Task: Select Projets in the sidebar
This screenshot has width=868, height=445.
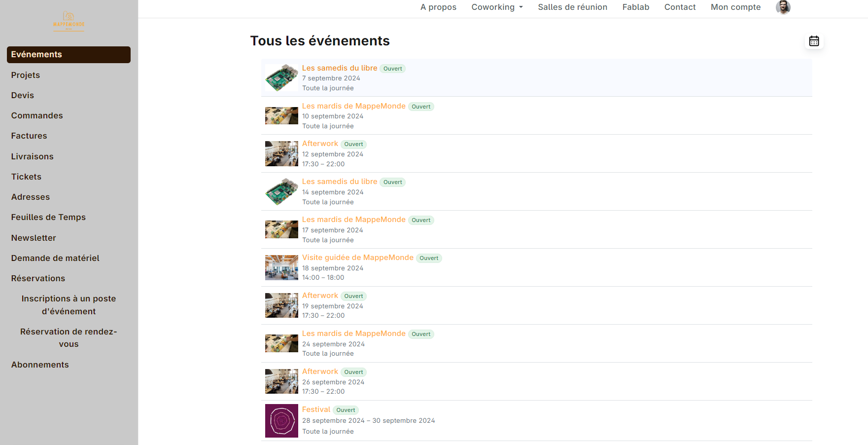Action: tap(26, 75)
